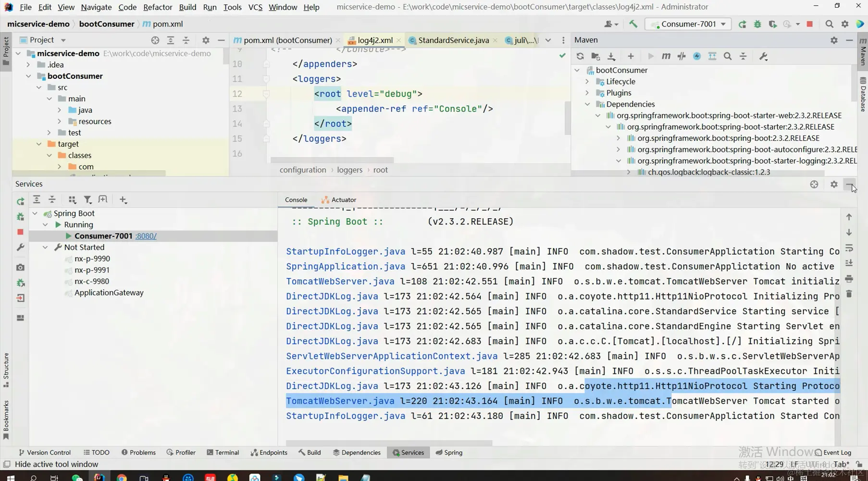Click the build hammer icon in top toolbar
The image size is (868, 481).
(x=633, y=24)
